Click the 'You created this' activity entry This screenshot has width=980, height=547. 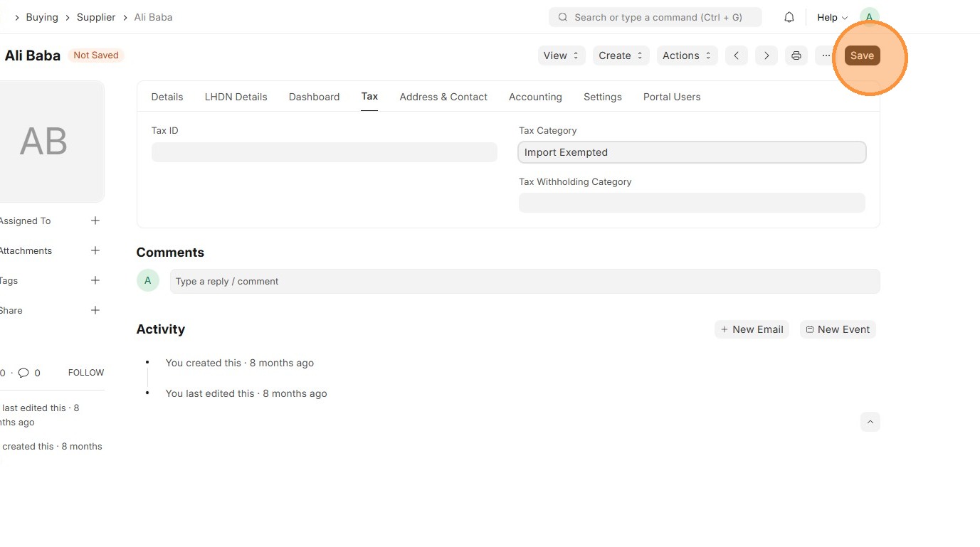(240, 363)
